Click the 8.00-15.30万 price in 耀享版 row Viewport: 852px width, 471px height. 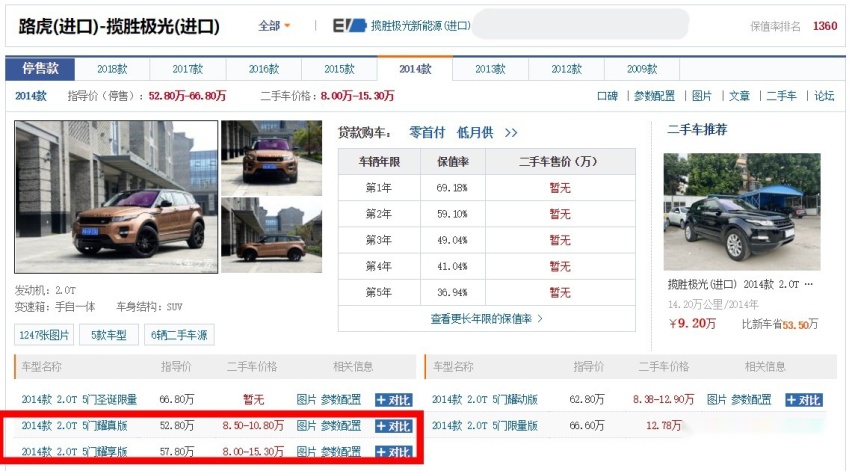[253, 452]
